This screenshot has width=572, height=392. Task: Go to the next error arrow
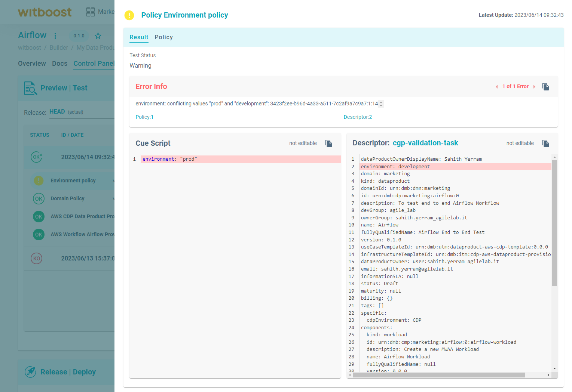[x=534, y=87]
